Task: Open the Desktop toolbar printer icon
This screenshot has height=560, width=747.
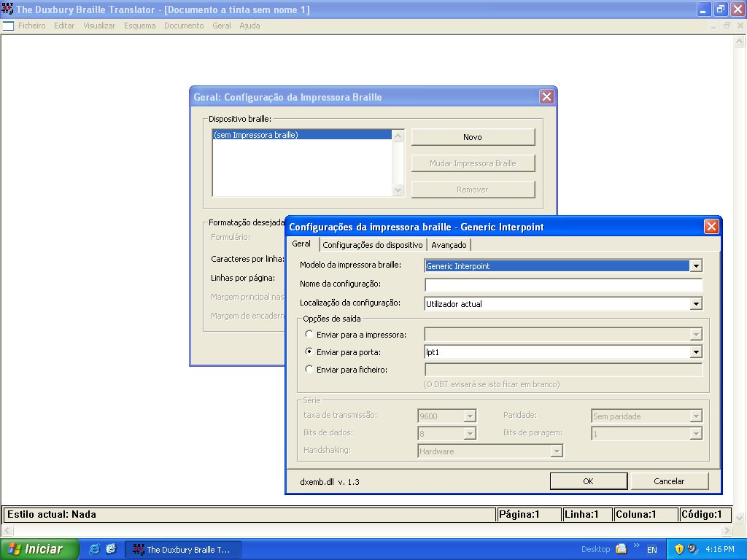Action: (x=622, y=549)
